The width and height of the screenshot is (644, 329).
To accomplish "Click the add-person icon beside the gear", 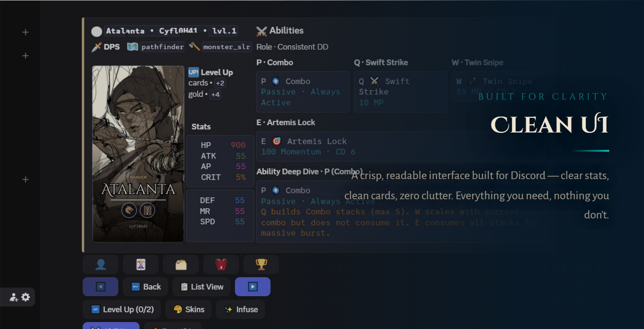I will pos(14,297).
